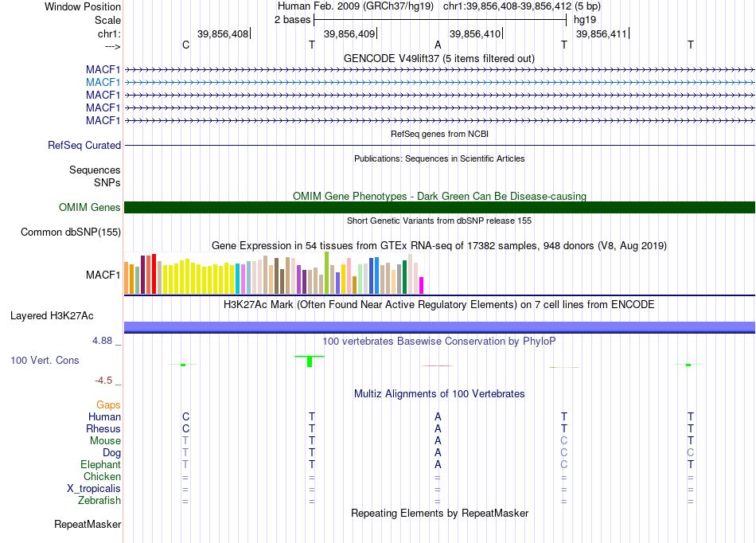Click the 2 bases scale bar label
Screen dimensions: 756x543
293,20
